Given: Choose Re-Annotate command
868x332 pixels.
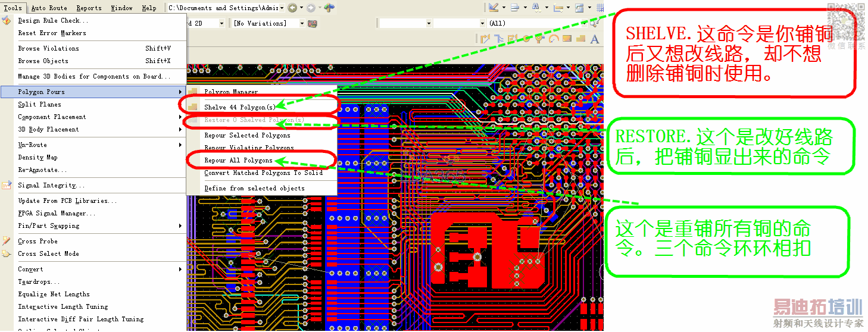Looking at the screenshot, I should [x=42, y=170].
